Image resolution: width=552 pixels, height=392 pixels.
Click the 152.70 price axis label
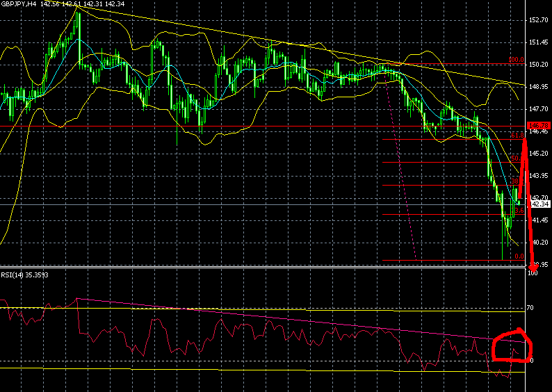pos(539,20)
